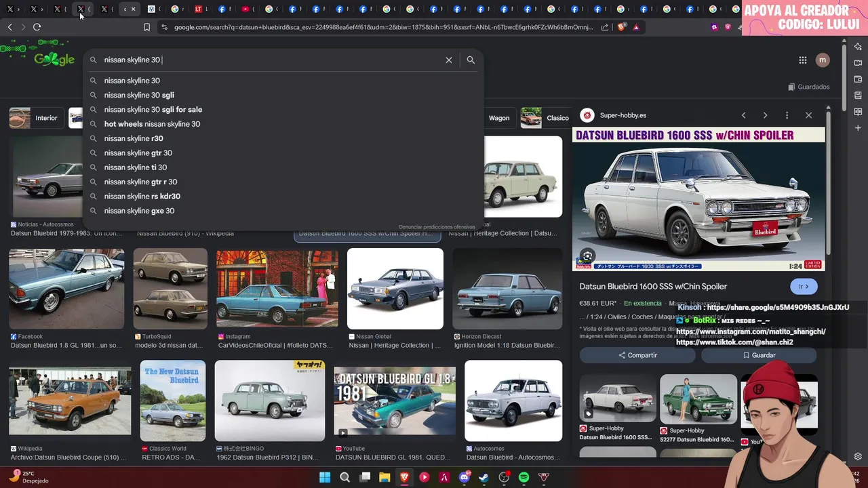Click 'Denunciar predicciones ofensivas' link

[x=437, y=227]
